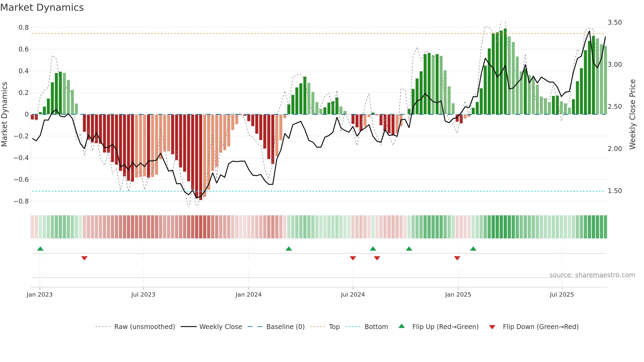Select the flip-down marker at Jul 2024
Image resolution: width=644 pixels, height=362 pixels.
point(353,258)
